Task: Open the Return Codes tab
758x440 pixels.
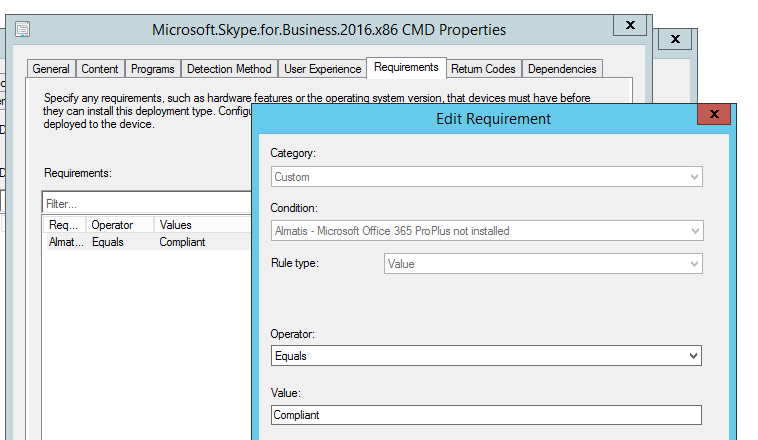Action: pos(483,69)
